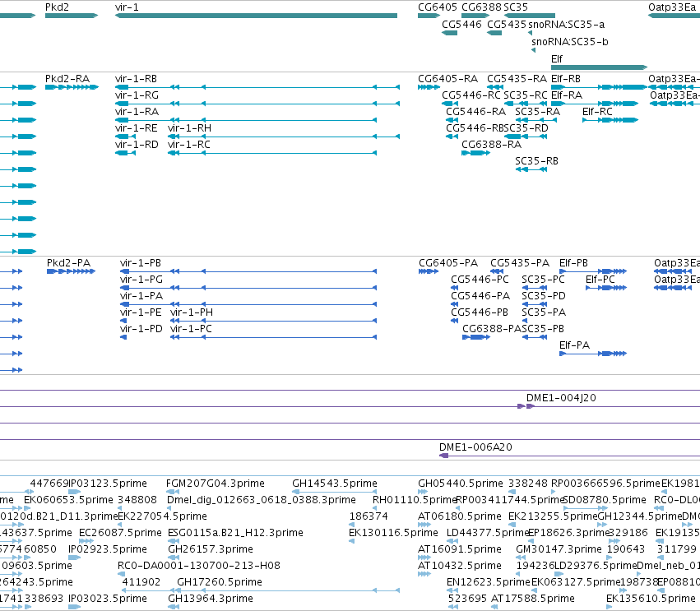Click the Elf-PA protein label
The width and height of the screenshot is (700, 611).
point(574,345)
